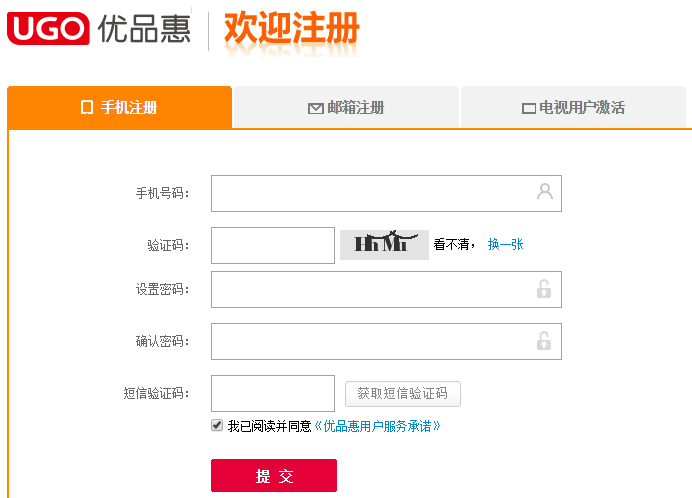Click the captcha verification image
The height and width of the screenshot is (498, 692).
(x=384, y=245)
